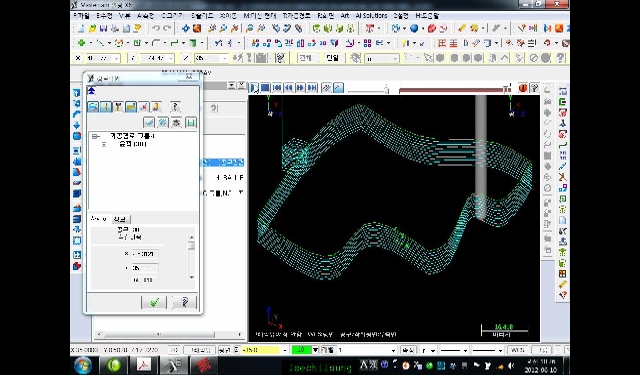The width and height of the screenshot is (640, 375).
Task: Click the bottom icon of right vertical toolbar
Action: [x=562, y=294]
